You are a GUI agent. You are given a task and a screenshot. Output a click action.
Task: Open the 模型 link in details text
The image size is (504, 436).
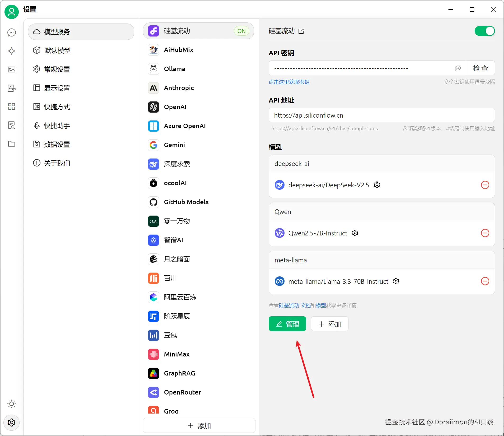(x=321, y=305)
